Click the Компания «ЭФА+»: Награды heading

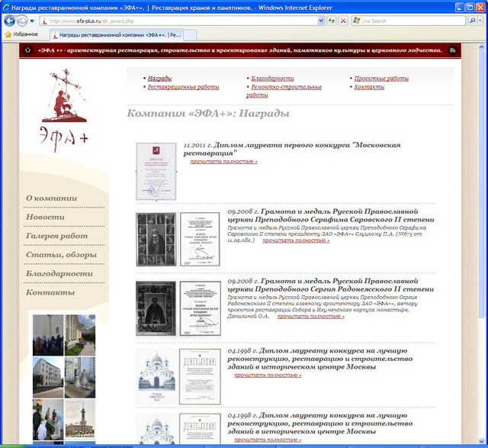(x=208, y=114)
